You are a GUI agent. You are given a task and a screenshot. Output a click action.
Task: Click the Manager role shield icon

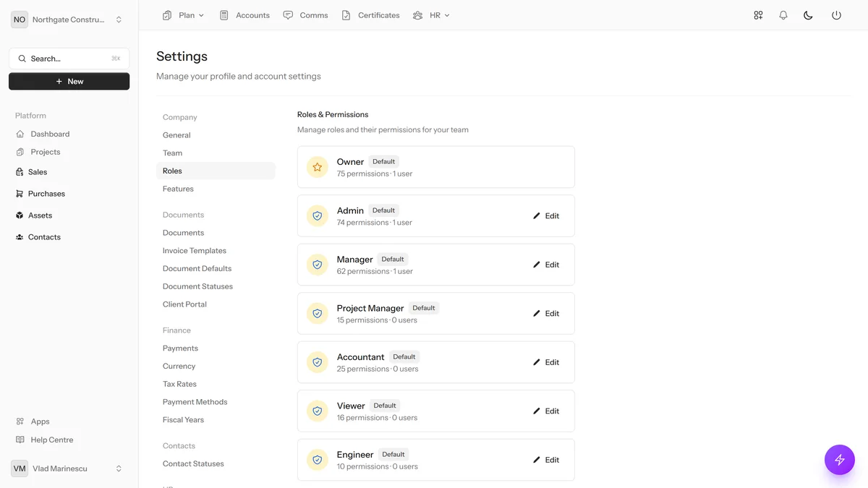(x=317, y=265)
